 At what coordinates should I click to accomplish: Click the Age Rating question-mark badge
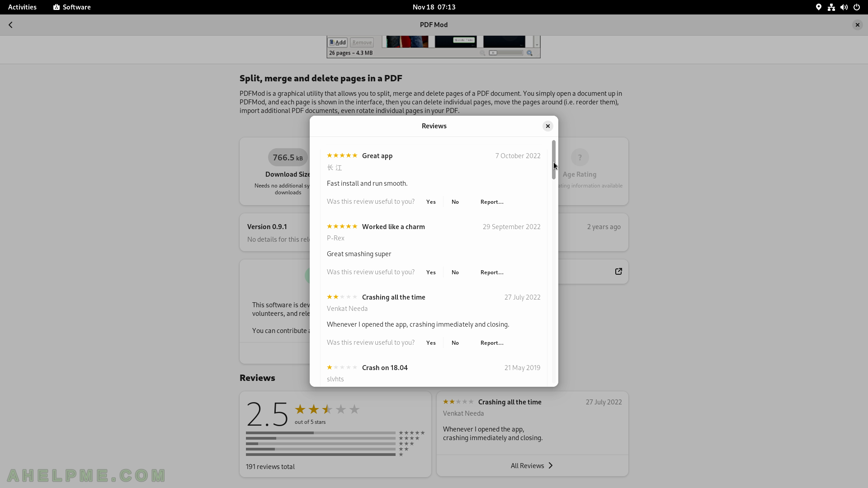click(580, 158)
